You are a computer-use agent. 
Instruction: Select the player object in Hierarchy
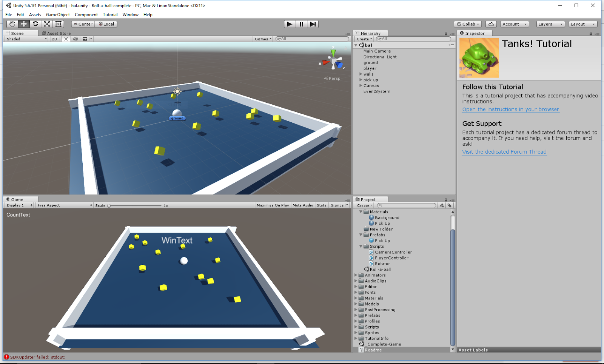[370, 68]
